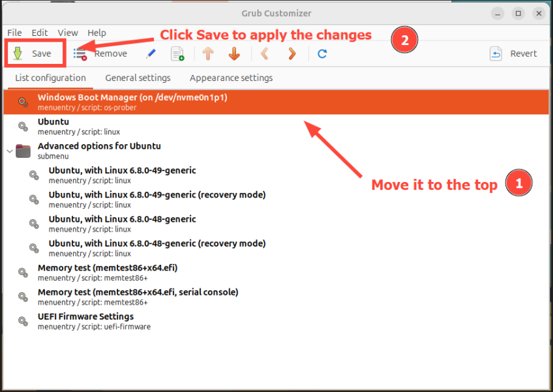Move selected entry up with arrow icon
The image size is (553, 392).
pyautogui.click(x=208, y=54)
